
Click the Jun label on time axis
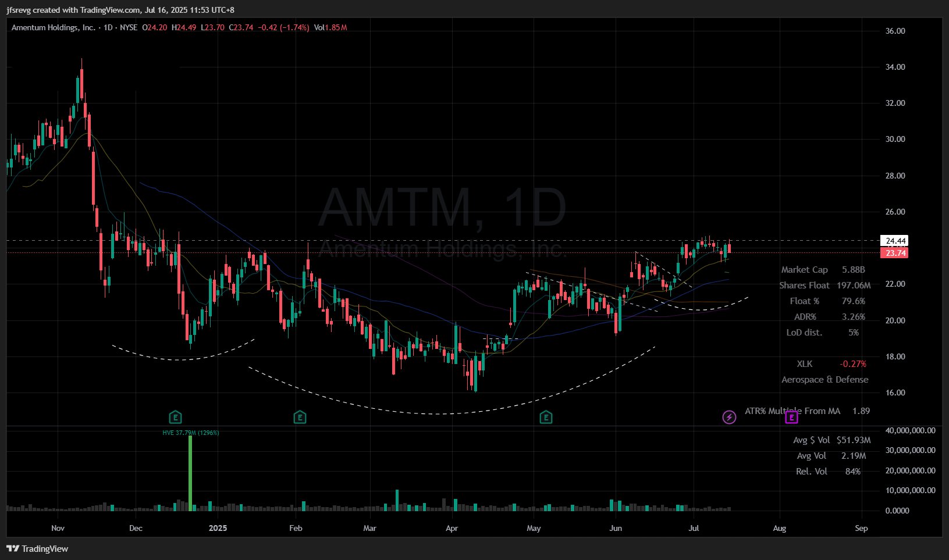click(616, 528)
